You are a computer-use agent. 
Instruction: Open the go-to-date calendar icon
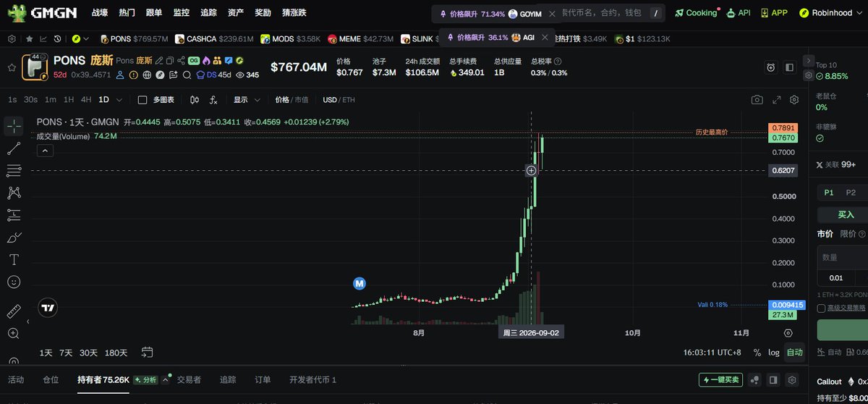pyautogui.click(x=148, y=353)
